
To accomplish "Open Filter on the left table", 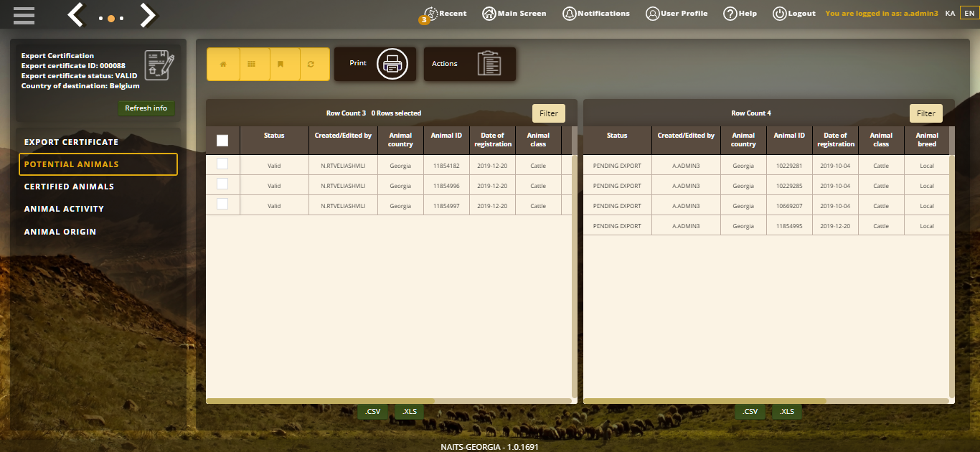I will (549, 113).
